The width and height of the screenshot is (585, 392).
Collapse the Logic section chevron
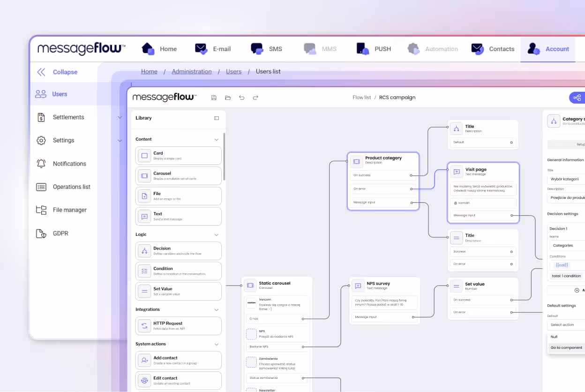(216, 234)
